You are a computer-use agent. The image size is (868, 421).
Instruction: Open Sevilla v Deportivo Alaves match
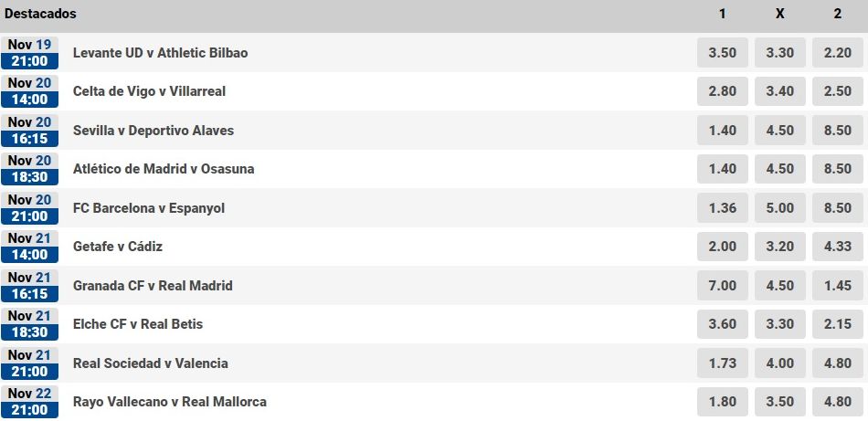coord(153,131)
